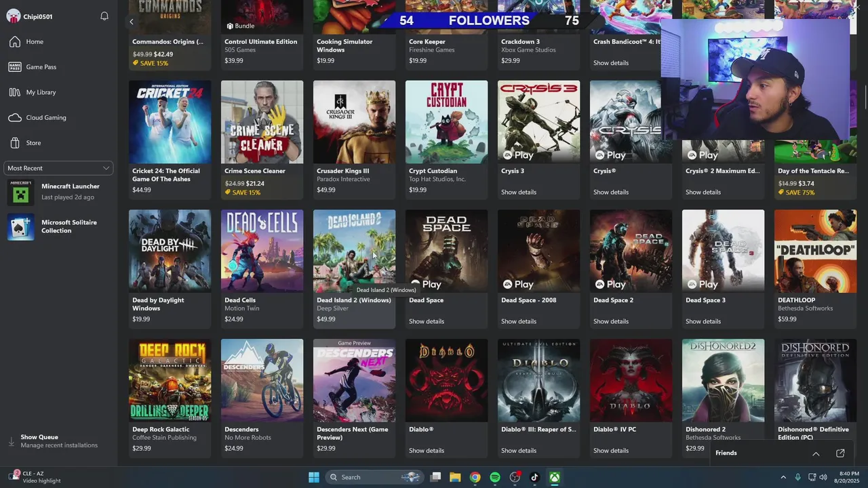Pop out the Friends panel
Viewport: 868px width, 488px height.
(840, 453)
